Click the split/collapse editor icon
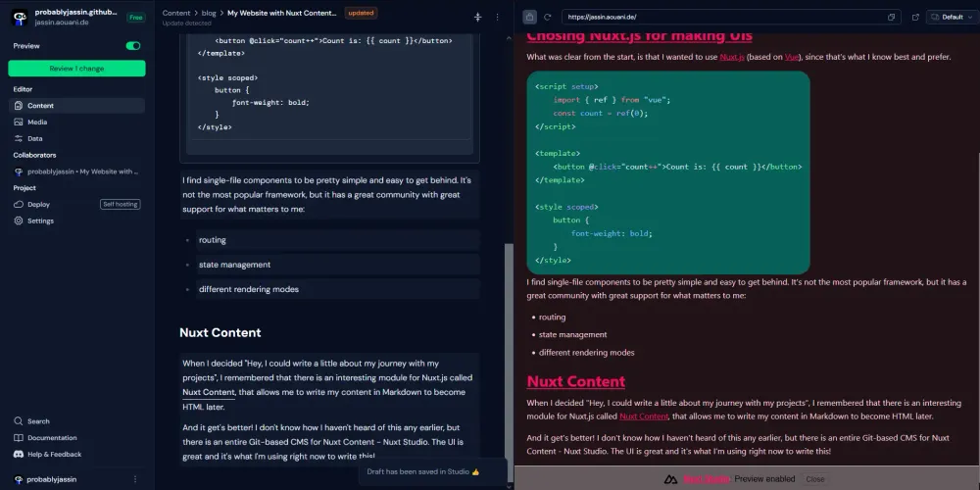This screenshot has width=980, height=490. [477, 17]
